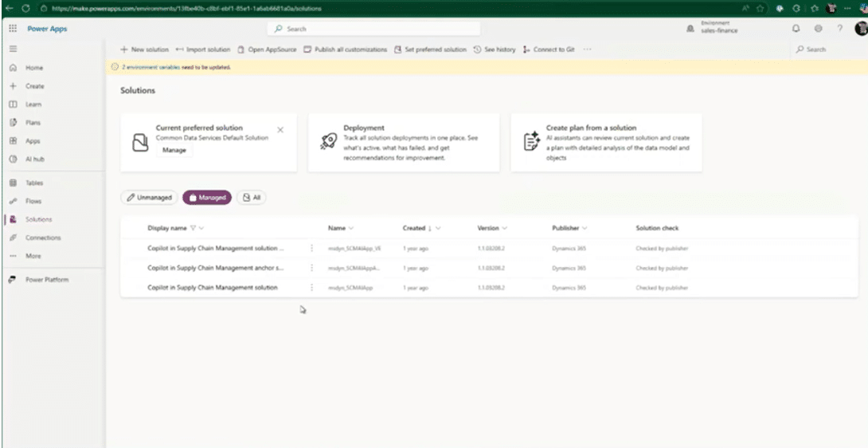Click Solution check column header
The width and height of the screenshot is (868, 448).
(657, 228)
